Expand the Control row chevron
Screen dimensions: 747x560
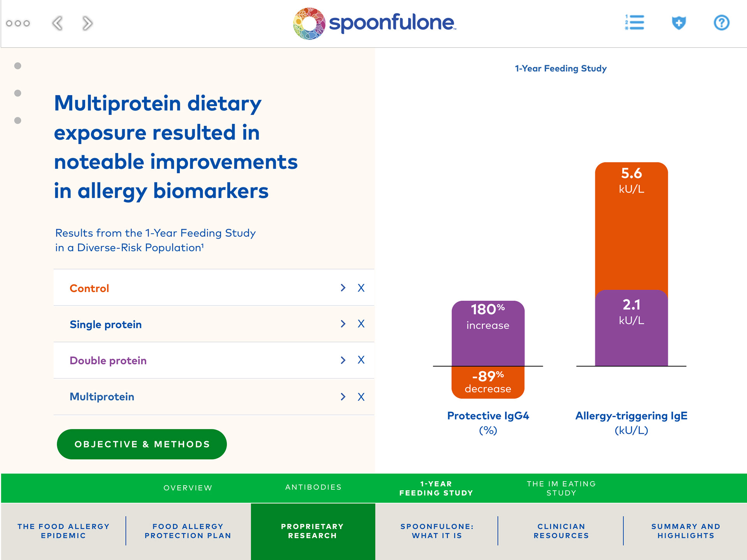(343, 288)
